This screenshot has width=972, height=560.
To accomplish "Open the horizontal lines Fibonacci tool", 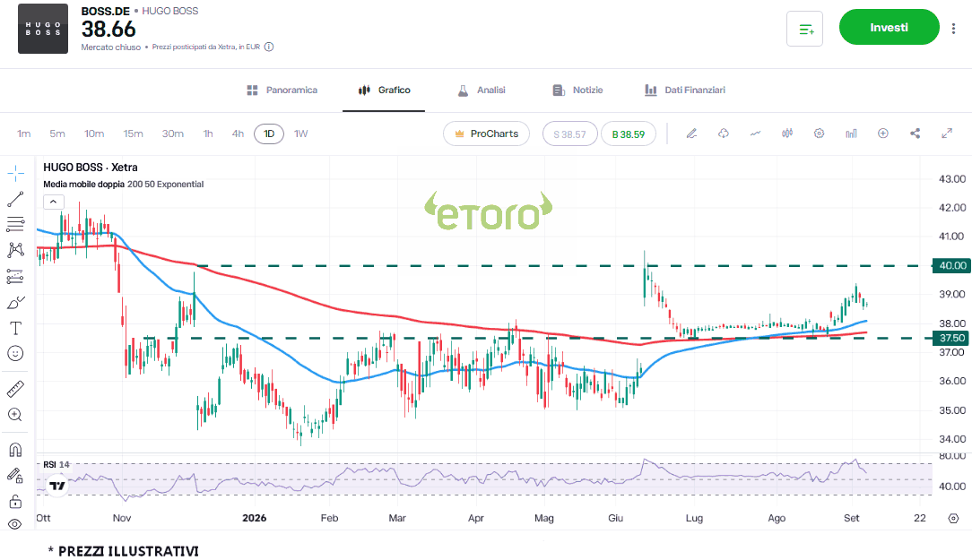I will [x=15, y=224].
